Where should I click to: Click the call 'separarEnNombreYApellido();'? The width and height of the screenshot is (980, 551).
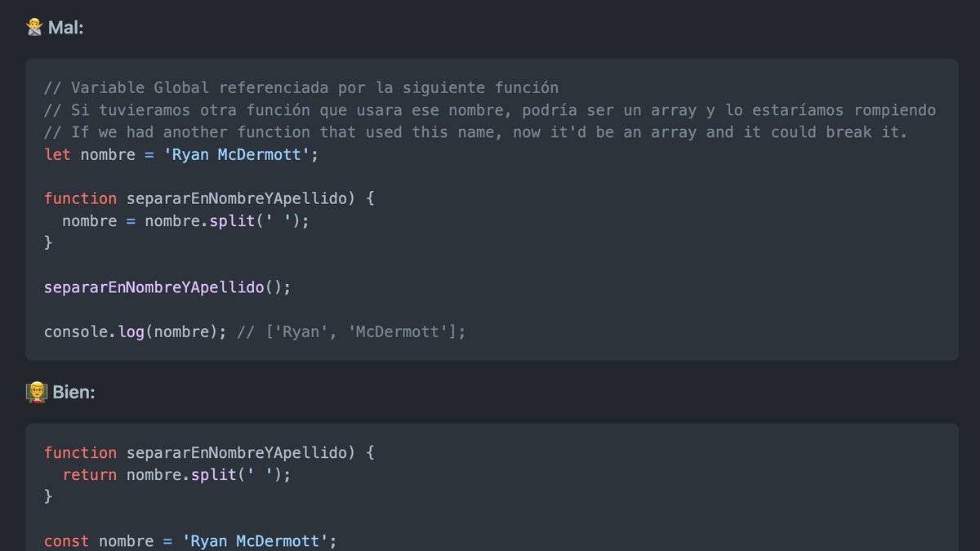[167, 287]
